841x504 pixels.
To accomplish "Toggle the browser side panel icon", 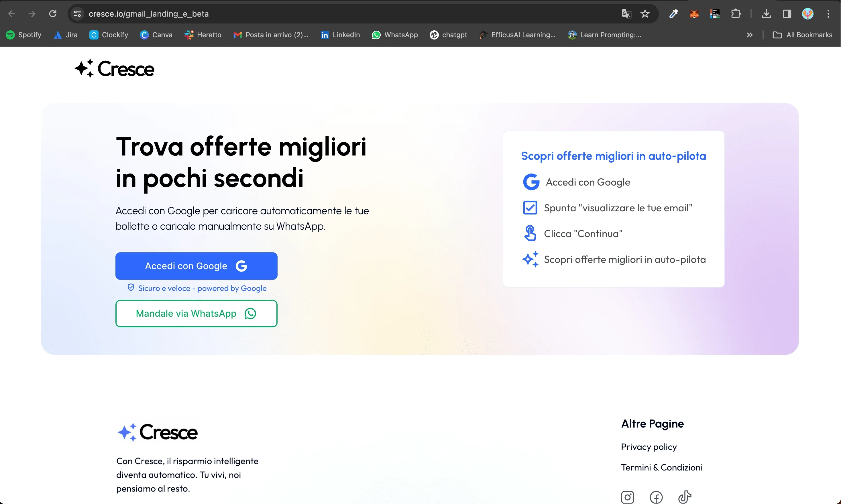I will point(787,14).
